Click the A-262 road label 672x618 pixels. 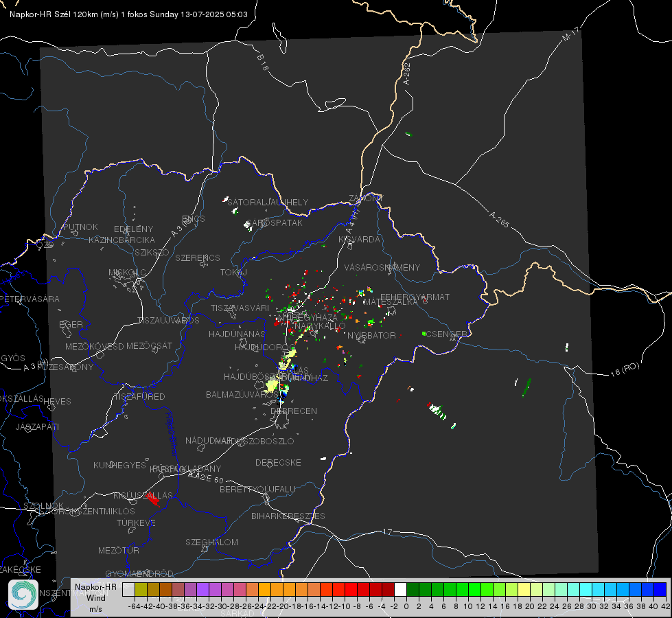click(x=407, y=73)
